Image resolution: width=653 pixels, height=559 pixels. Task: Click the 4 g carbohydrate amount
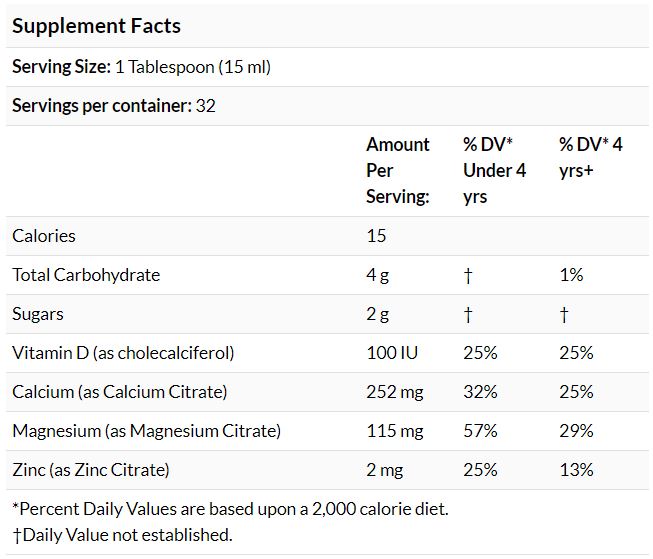click(x=377, y=275)
